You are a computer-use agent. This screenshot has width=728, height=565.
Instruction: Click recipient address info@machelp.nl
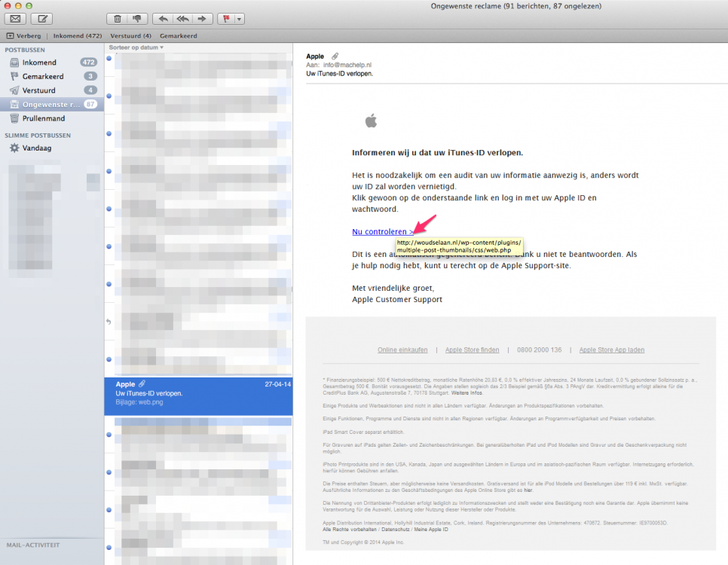pyautogui.click(x=347, y=65)
